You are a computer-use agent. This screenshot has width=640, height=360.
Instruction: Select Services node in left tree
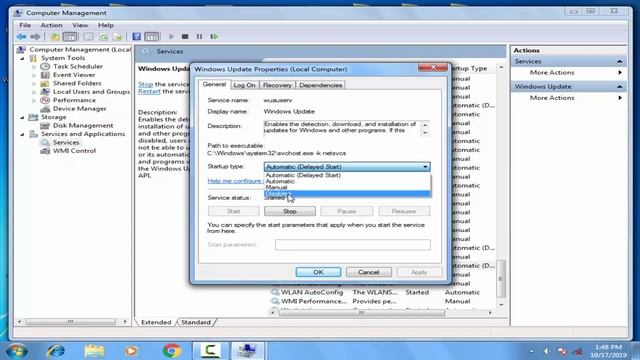66,142
